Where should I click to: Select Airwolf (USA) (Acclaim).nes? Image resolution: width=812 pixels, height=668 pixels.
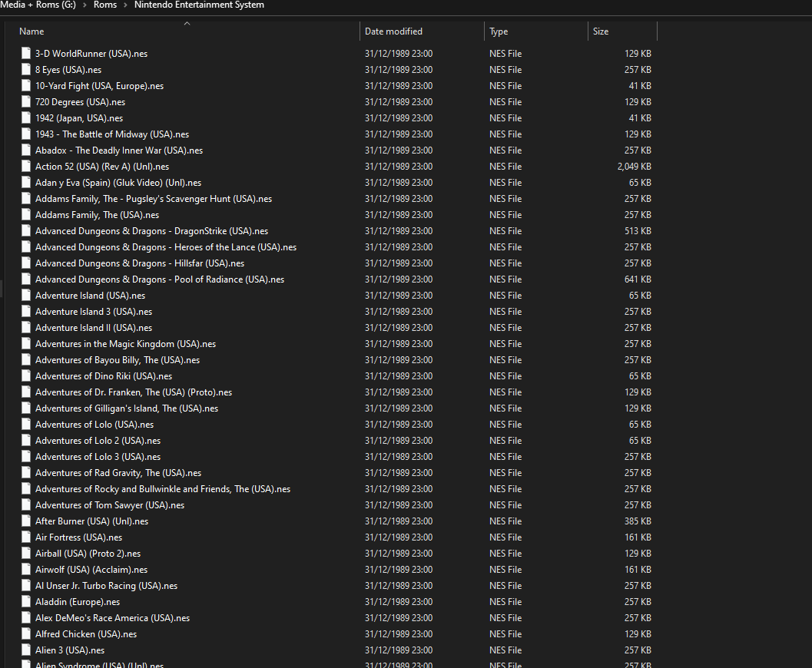click(91, 569)
